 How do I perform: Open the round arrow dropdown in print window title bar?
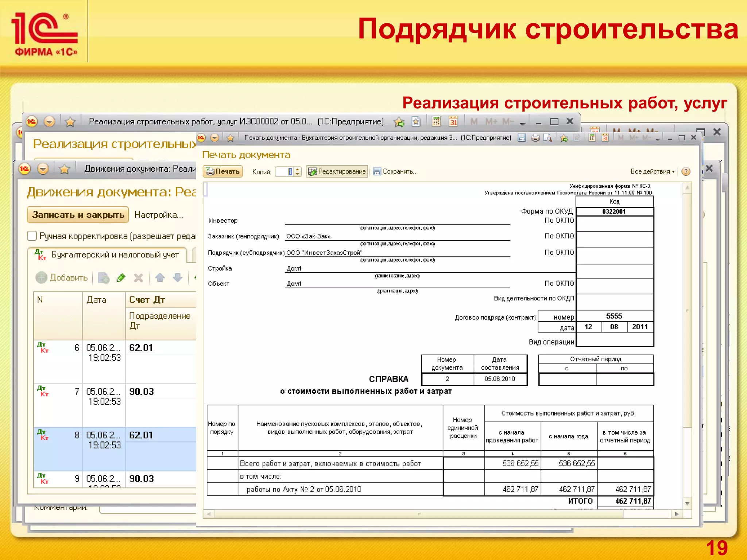coord(215,138)
